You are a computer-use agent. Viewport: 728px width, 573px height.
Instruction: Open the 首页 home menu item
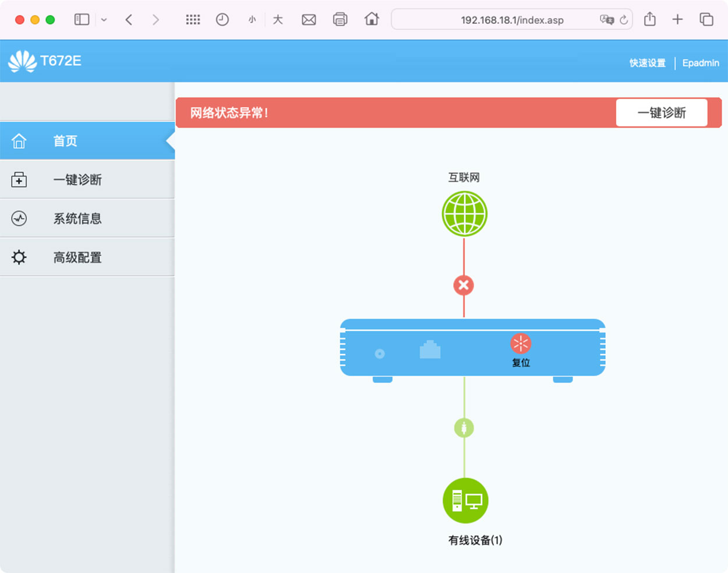pos(65,141)
